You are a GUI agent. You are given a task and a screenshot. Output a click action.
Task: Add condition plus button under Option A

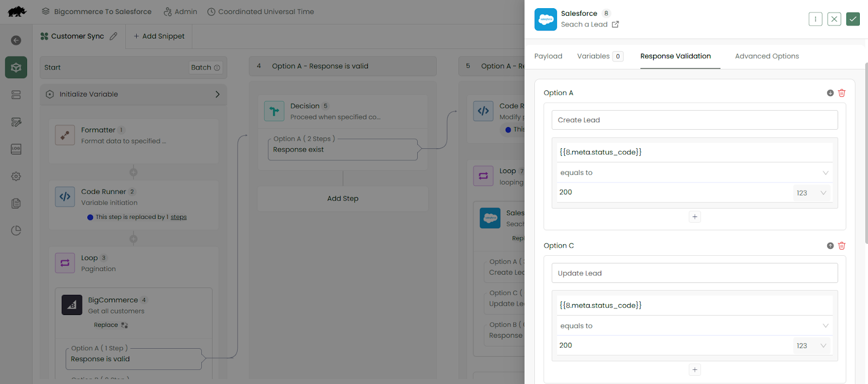click(694, 217)
